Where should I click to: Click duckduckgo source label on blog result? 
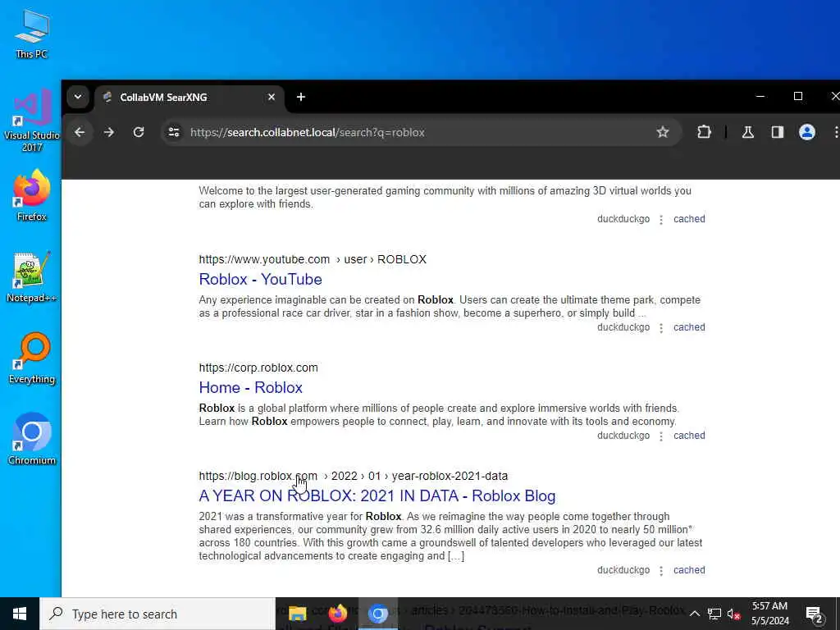click(623, 570)
